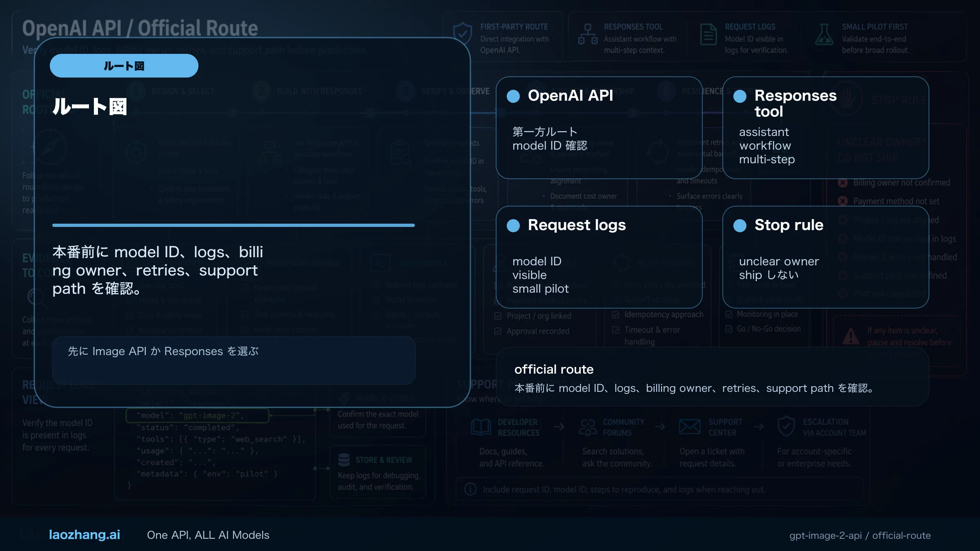Click Search solutions, ask the community text
The width and height of the screenshot is (980, 551).
click(x=617, y=458)
